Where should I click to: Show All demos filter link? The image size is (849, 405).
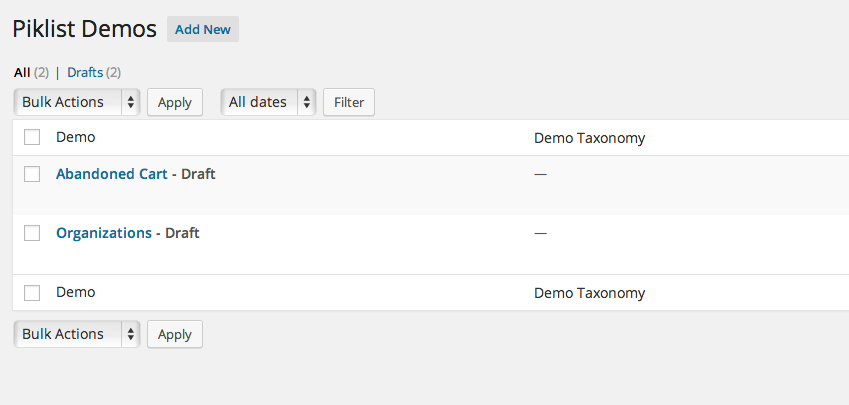(22, 72)
